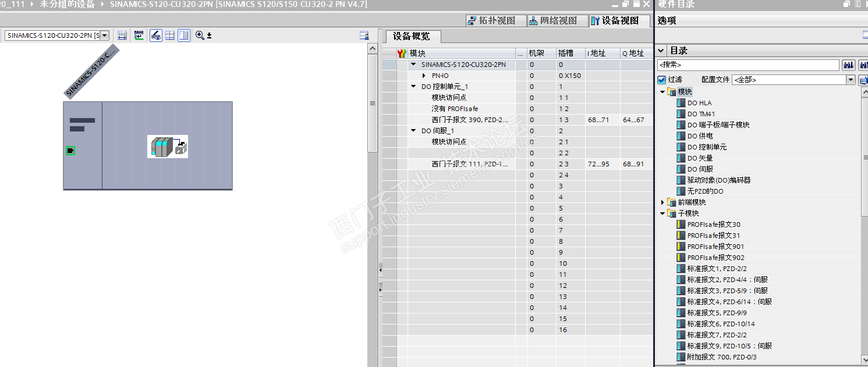Collapse the DO 控制单元_1 row

point(413,87)
